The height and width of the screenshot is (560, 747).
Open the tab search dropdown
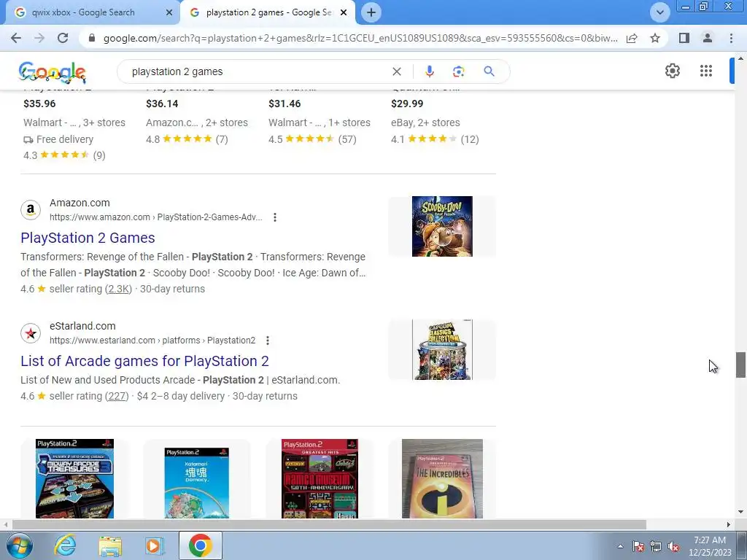point(659,12)
